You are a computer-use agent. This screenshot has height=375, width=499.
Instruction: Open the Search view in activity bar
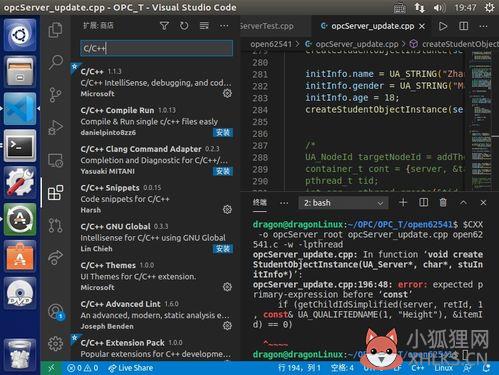click(x=55, y=62)
